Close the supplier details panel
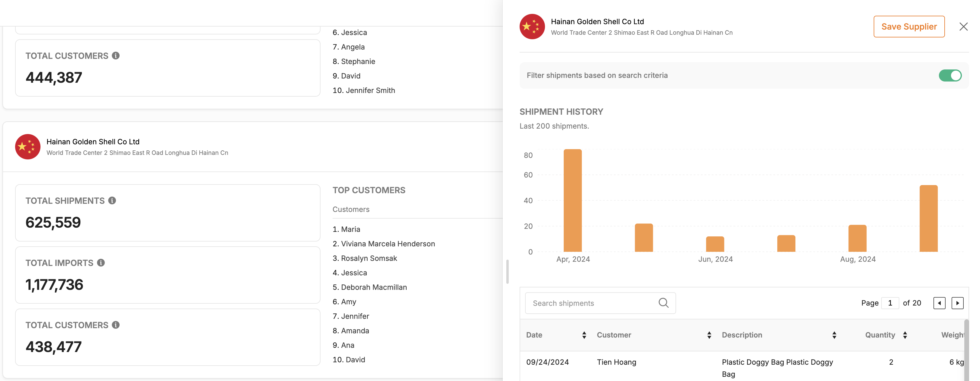Viewport: 980px width, 381px height. coord(963,27)
